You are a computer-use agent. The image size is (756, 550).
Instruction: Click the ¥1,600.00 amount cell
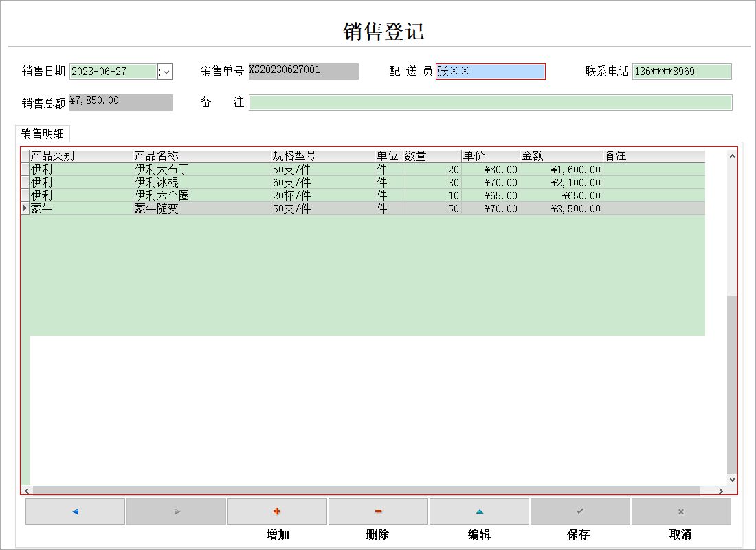562,169
